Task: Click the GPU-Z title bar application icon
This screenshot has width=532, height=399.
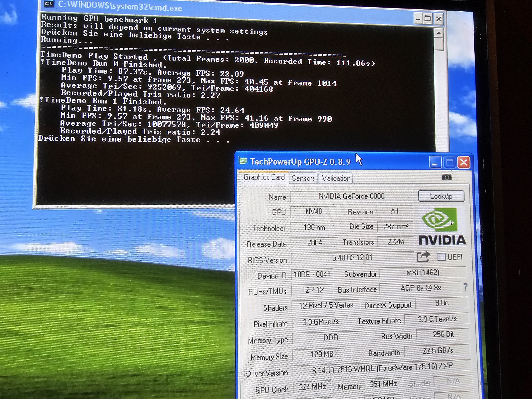Action: pyautogui.click(x=243, y=161)
